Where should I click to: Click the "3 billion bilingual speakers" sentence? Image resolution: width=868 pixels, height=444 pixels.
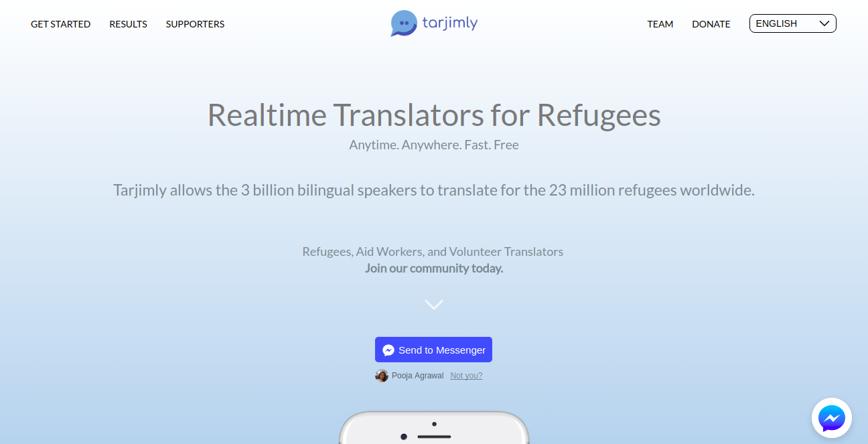[x=434, y=190]
